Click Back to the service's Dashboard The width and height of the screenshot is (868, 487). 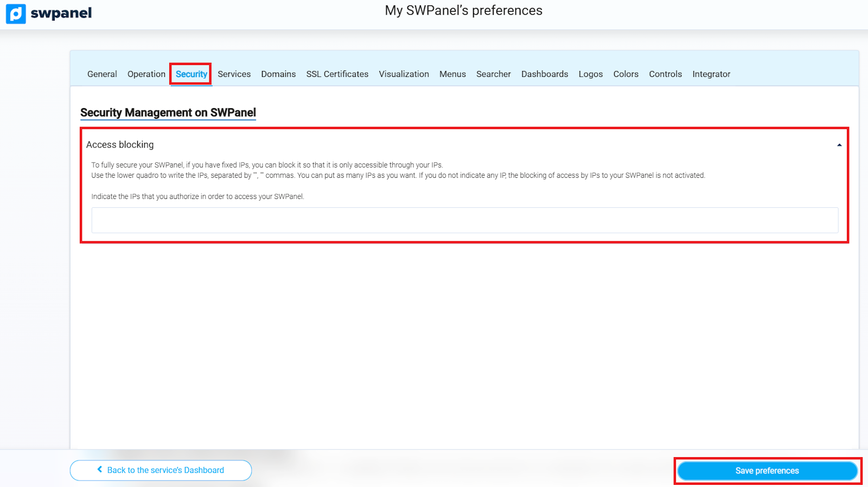(161, 470)
